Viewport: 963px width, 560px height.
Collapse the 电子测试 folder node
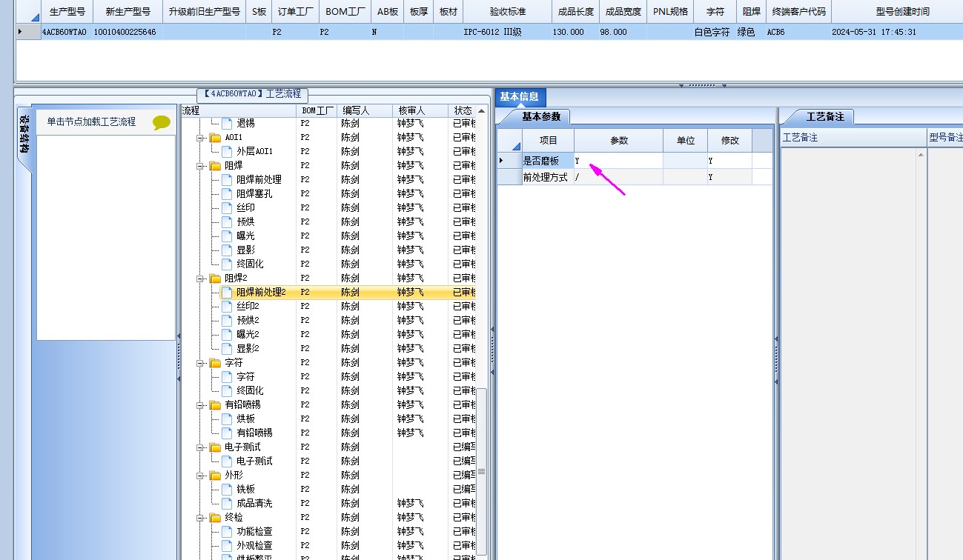coord(200,447)
